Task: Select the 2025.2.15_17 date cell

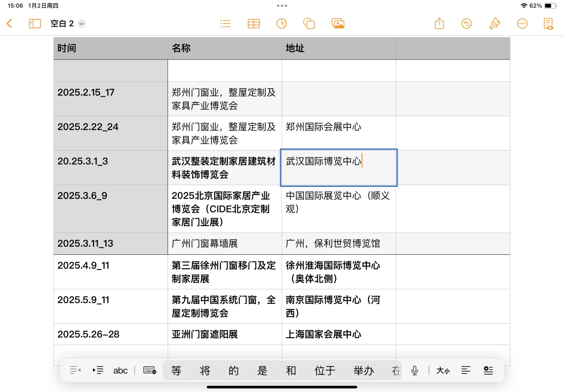Action: pyautogui.click(x=111, y=99)
